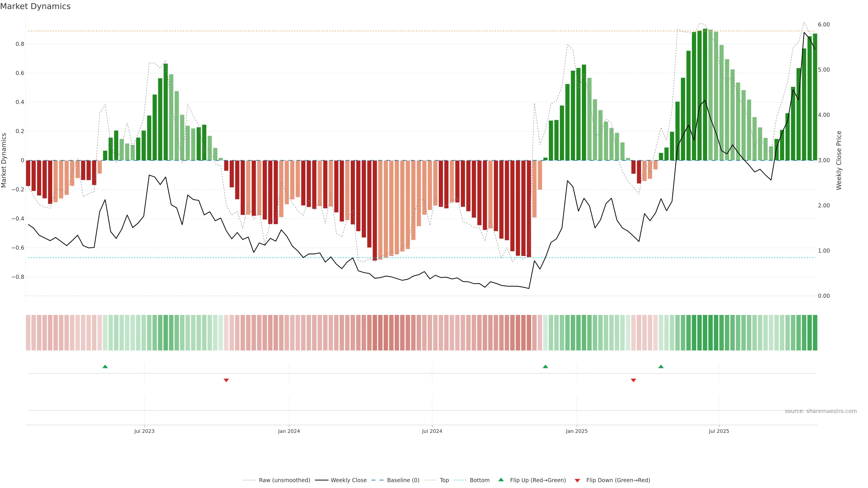The width and height of the screenshot is (868, 488).
Task: Click the Jul 2023 x-axis label
Action: click(x=144, y=431)
